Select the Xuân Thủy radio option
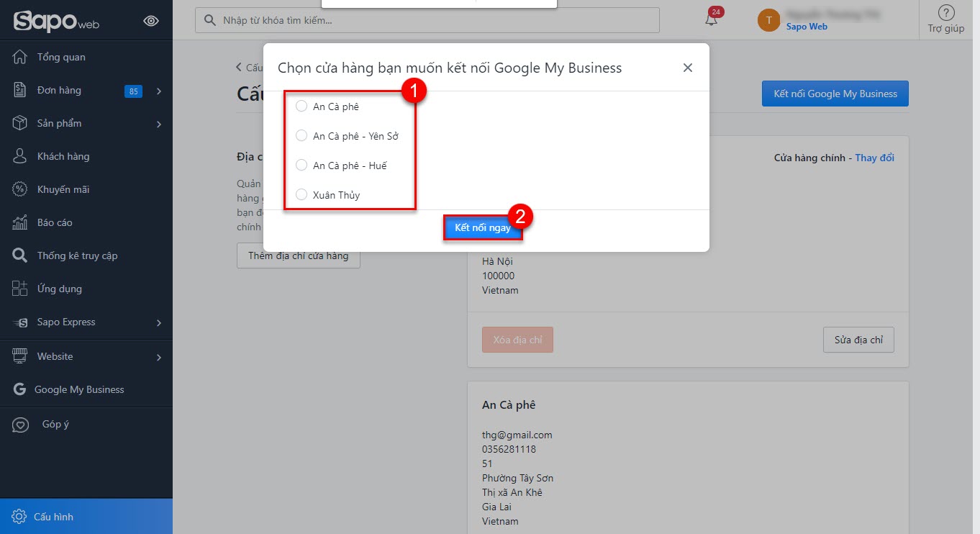 301,195
